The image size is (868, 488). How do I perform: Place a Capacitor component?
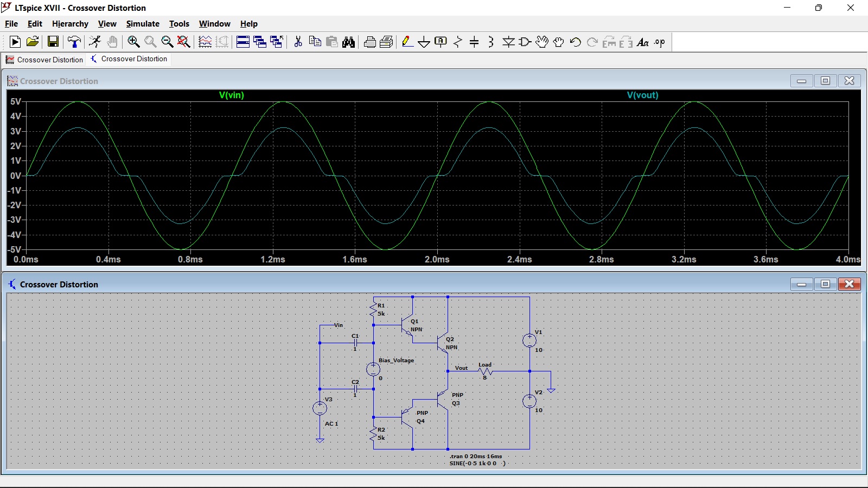(474, 42)
